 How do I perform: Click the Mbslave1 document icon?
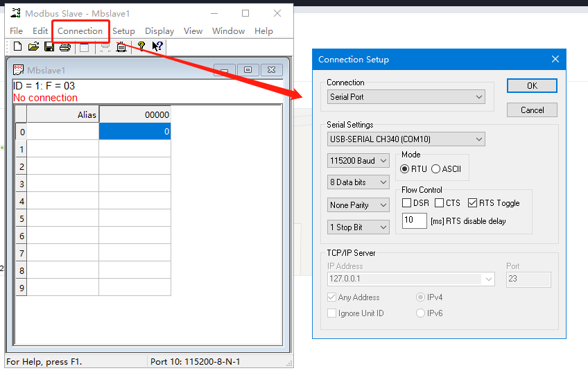point(19,69)
